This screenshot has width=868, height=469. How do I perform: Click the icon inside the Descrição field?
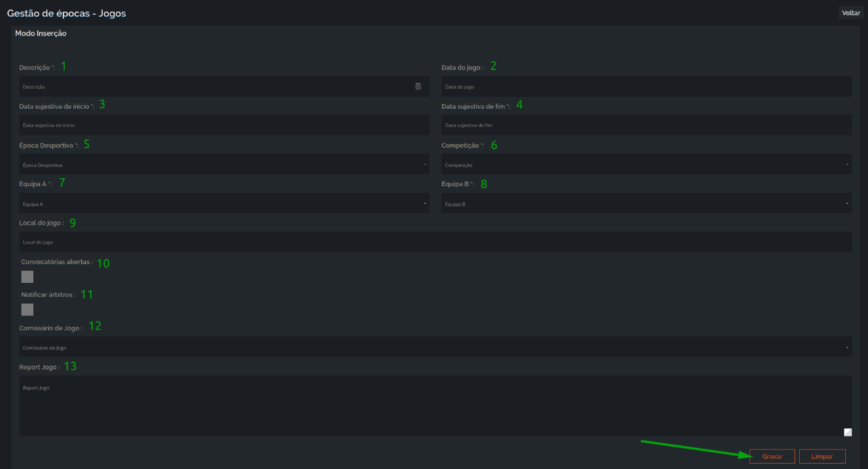(x=418, y=86)
